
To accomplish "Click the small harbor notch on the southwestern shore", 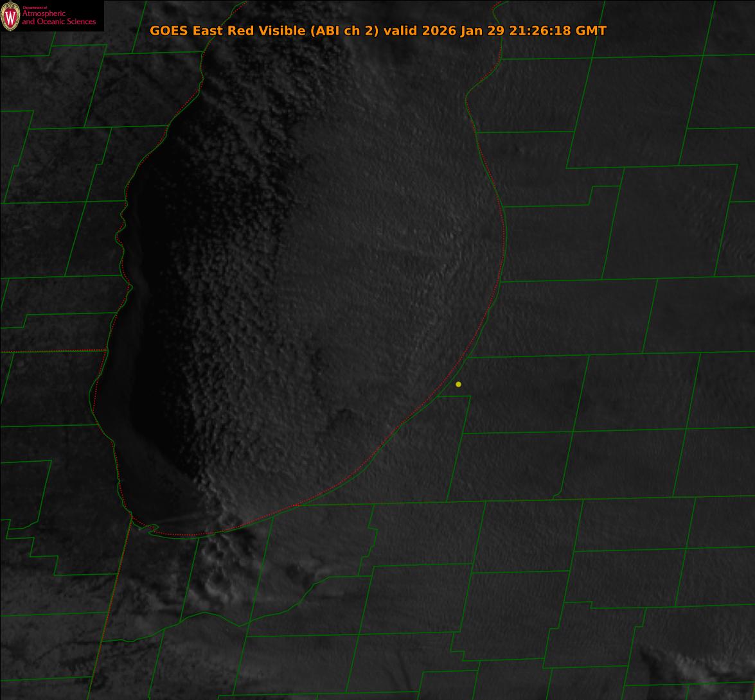I will coord(153,529).
